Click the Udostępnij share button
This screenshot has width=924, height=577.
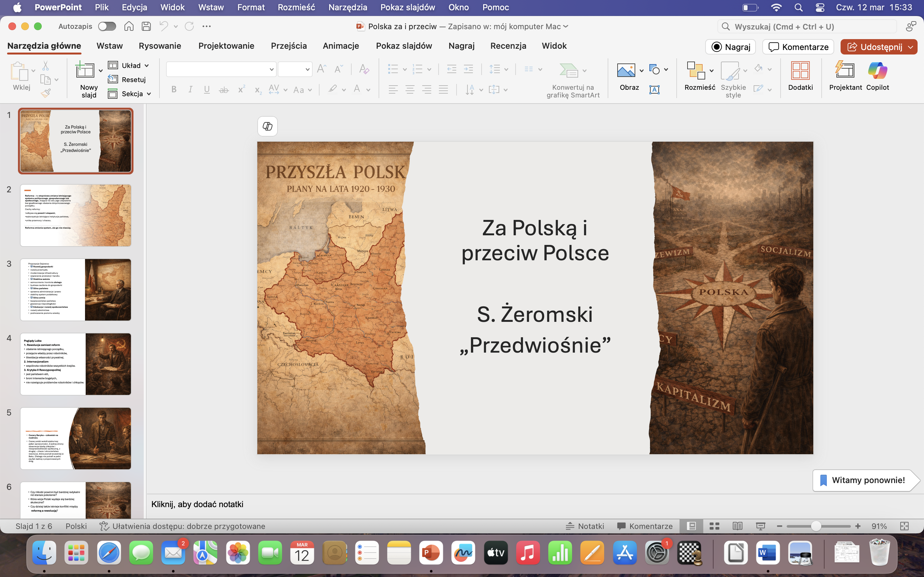[x=874, y=47]
